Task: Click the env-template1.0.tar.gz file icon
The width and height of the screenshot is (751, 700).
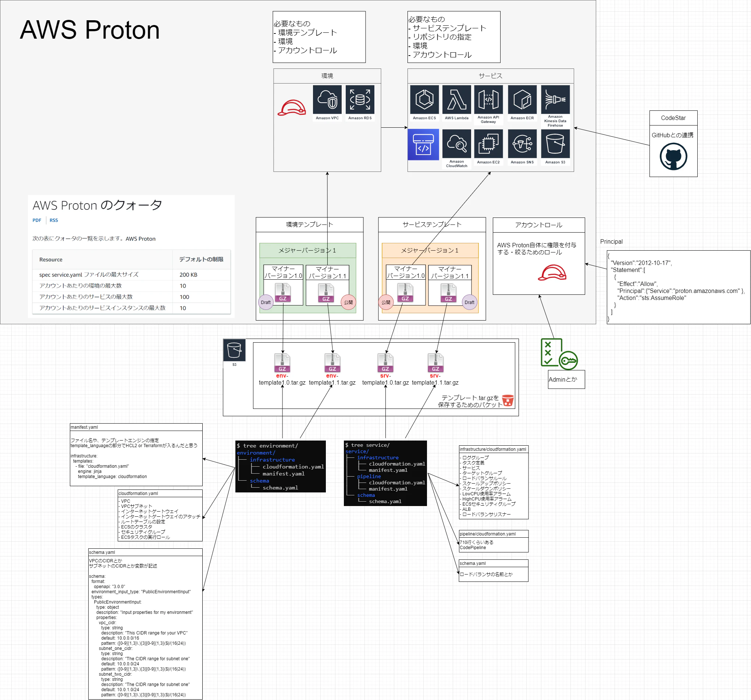Action: [282, 363]
